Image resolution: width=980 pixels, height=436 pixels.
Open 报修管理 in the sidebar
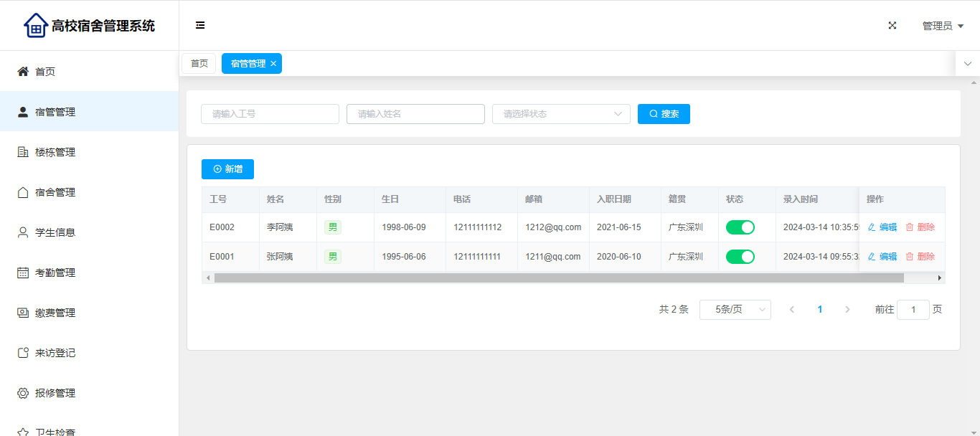tap(55, 393)
